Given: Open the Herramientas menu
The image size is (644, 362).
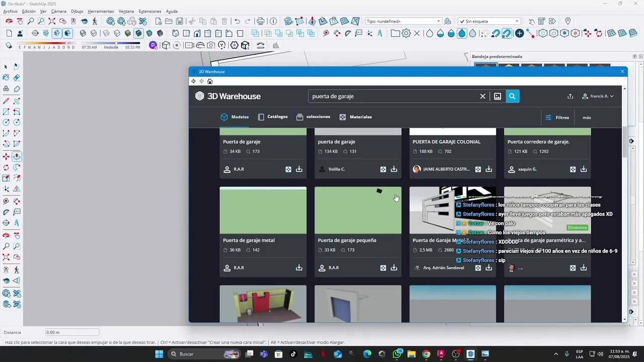Looking at the screenshot, I should (101, 11).
